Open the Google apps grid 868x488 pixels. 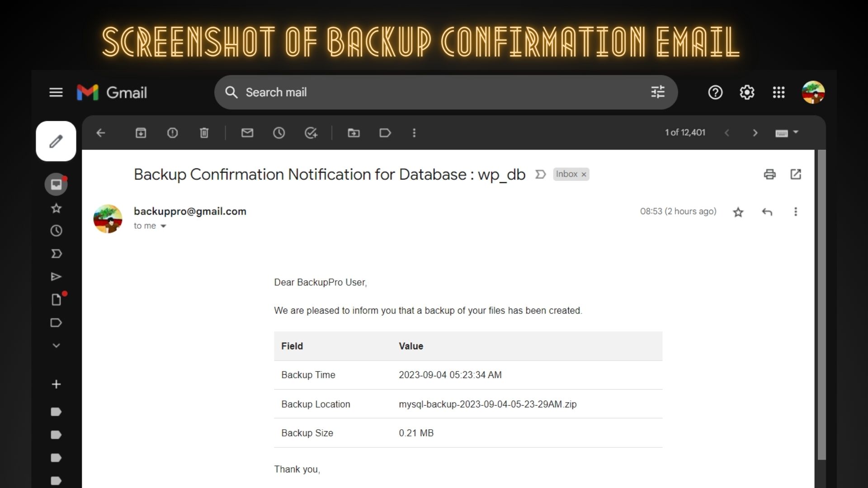tap(778, 93)
